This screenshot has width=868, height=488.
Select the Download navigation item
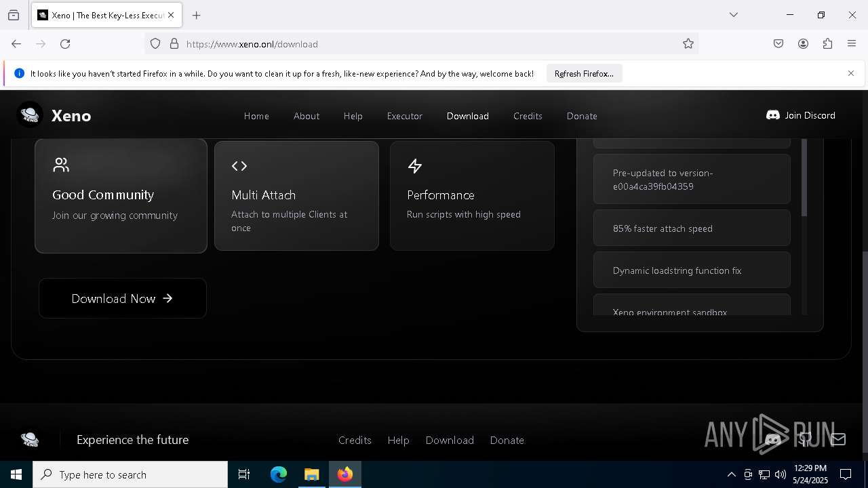[468, 116]
